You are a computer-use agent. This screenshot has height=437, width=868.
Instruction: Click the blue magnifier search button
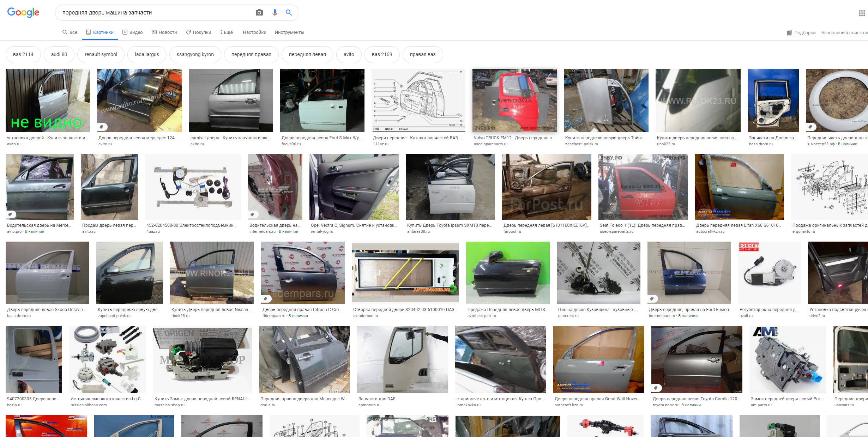click(x=289, y=13)
